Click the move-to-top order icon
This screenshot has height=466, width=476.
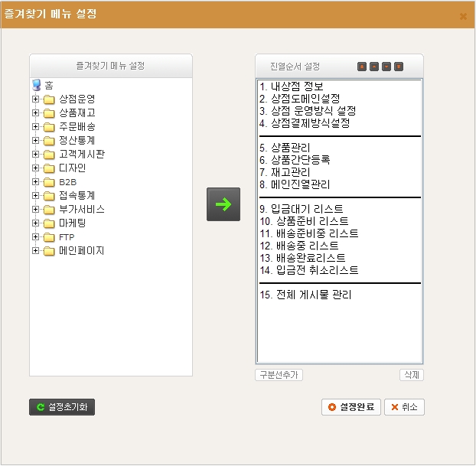pos(362,67)
